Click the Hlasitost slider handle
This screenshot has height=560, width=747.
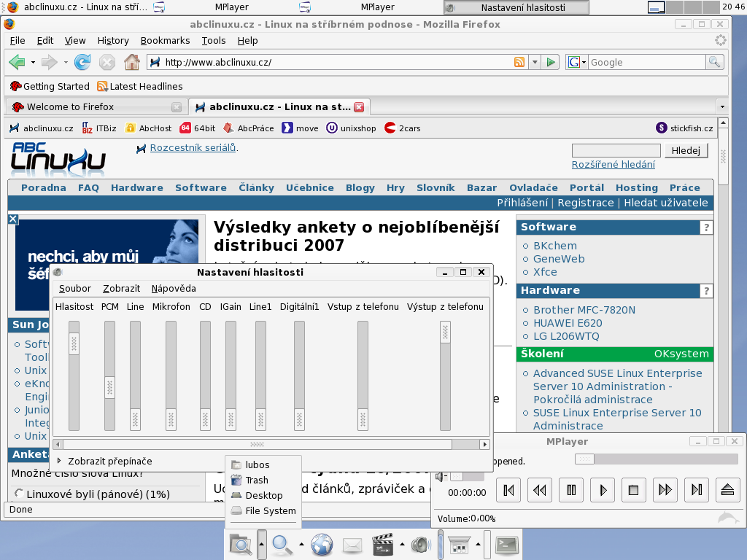click(x=74, y=344)
